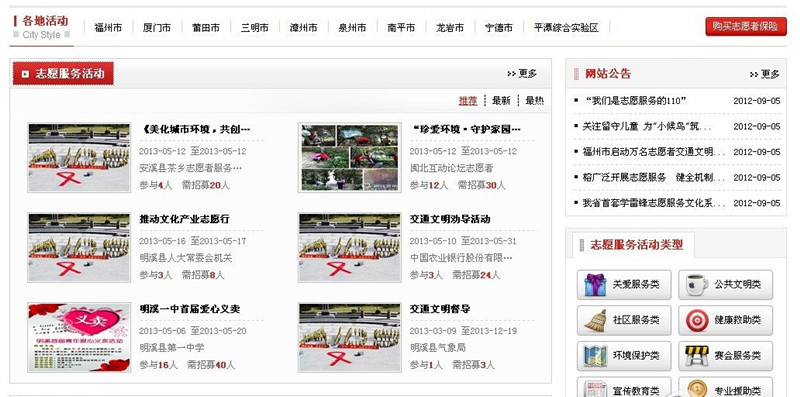Open the 莆田市 city tab
Screen dimensions: 800x397
tap(206, 28)
